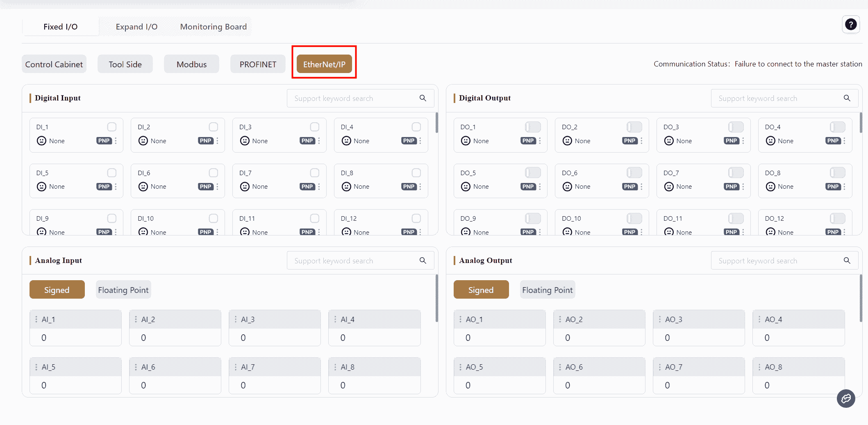Click the Digital Input search magnifier icon

click(423, 98)
